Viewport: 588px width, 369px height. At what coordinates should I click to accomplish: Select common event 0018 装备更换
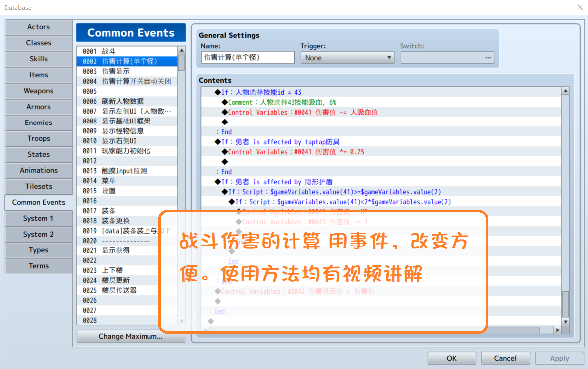127,221
